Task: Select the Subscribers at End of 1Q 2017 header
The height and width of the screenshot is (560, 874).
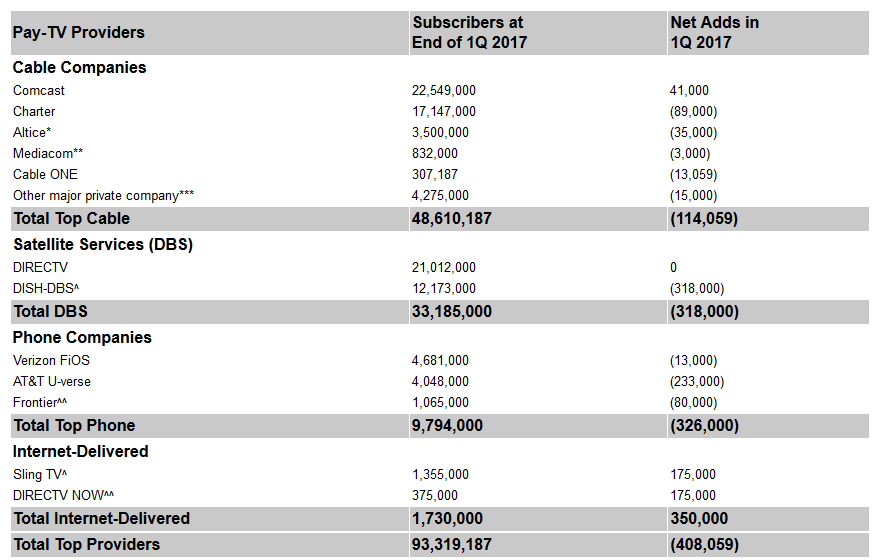Action: 469,32
